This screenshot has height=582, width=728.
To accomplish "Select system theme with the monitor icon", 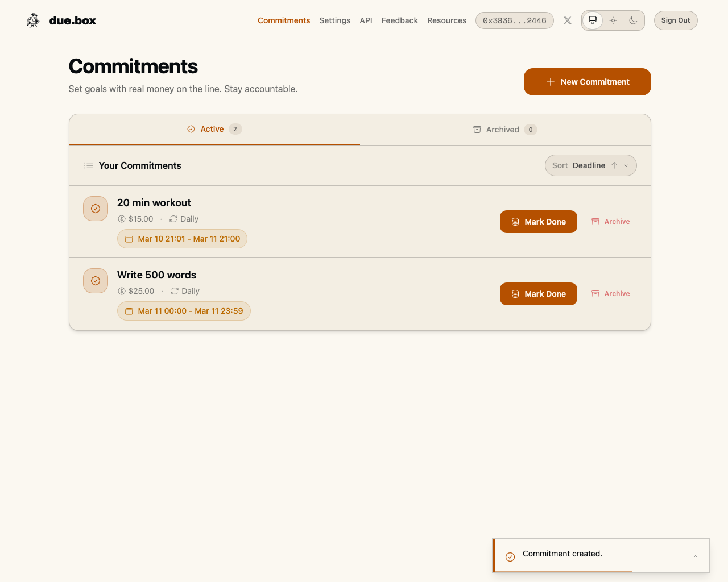I will (x=593, y=20).
